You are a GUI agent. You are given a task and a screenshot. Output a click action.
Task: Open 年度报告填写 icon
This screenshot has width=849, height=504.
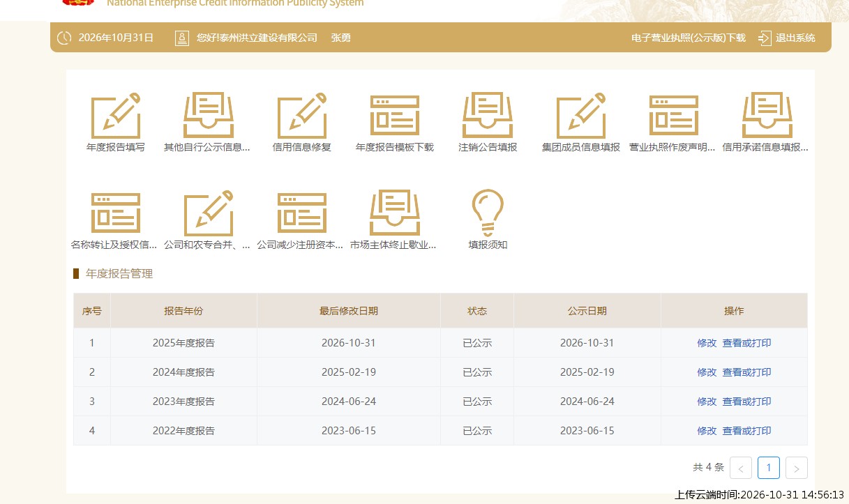coord(116,115)
